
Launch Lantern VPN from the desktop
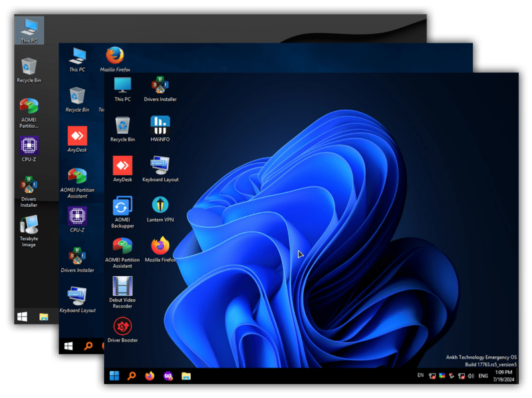tap(160, 206)
